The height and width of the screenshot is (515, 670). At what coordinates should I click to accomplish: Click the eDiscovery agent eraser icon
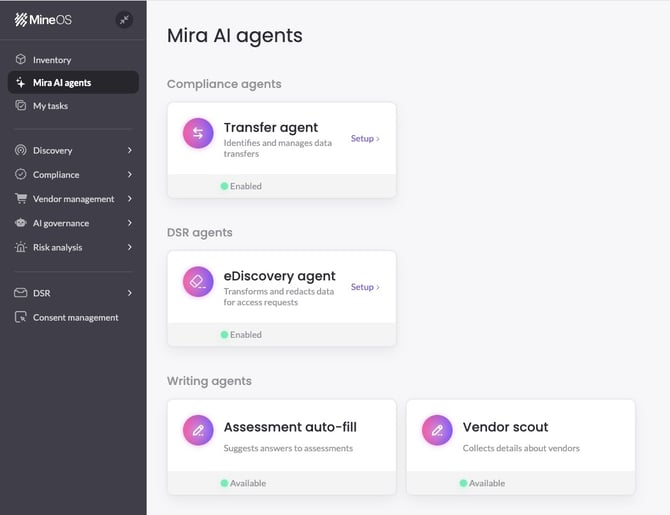pyautogui.click(x=198, y=282)
